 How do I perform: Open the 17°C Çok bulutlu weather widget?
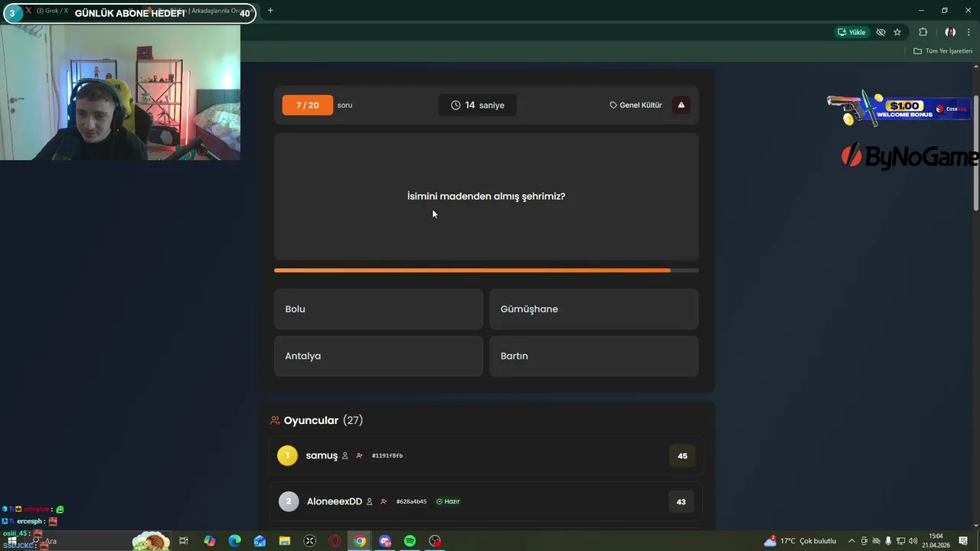click(800, 541)
